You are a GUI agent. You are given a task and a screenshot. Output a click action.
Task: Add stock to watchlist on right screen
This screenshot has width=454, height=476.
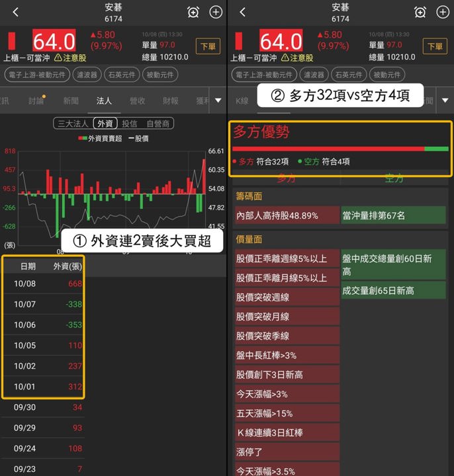(x=443, y=12)
